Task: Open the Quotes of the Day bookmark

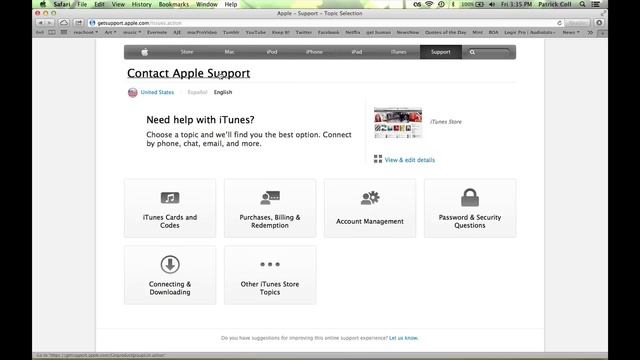Action: (445, 32)
